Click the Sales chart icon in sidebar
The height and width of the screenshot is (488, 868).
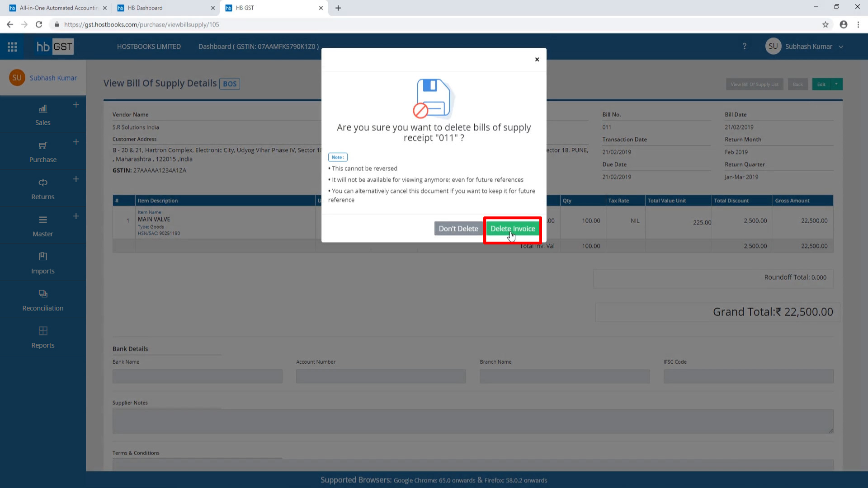tap(43, 108)
